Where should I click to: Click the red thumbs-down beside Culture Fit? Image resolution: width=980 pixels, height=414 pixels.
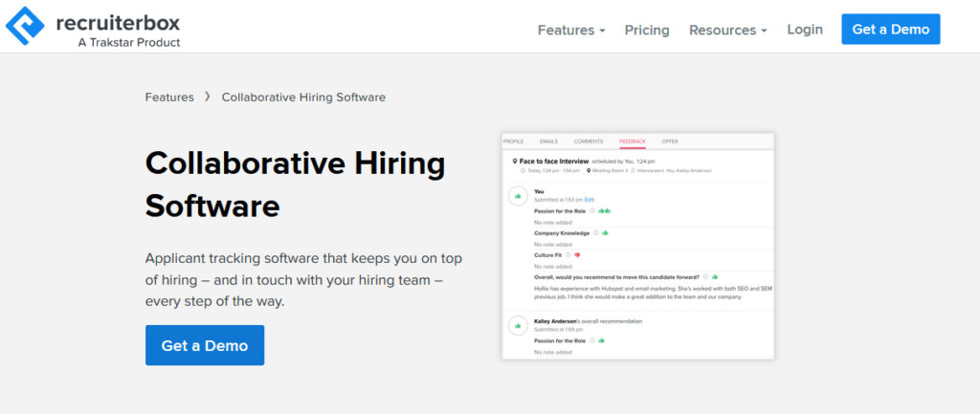click(577, 255)
